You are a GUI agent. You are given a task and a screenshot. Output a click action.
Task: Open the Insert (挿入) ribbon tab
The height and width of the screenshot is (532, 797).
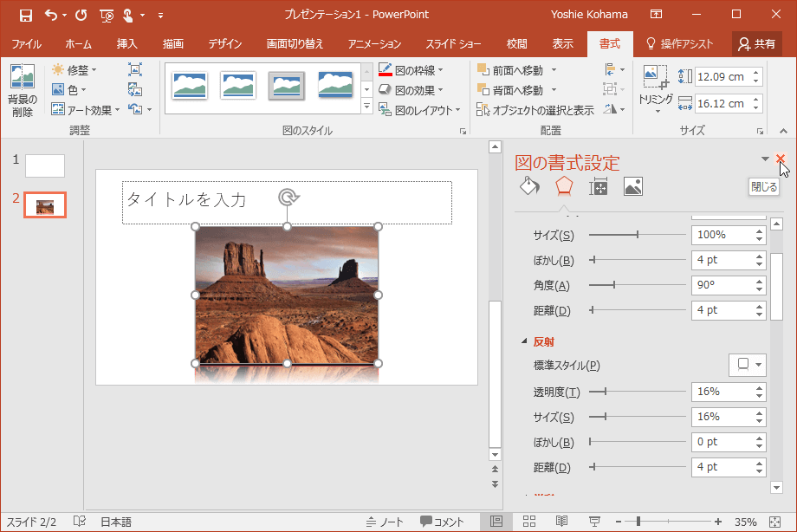click(x=127, y=43)
